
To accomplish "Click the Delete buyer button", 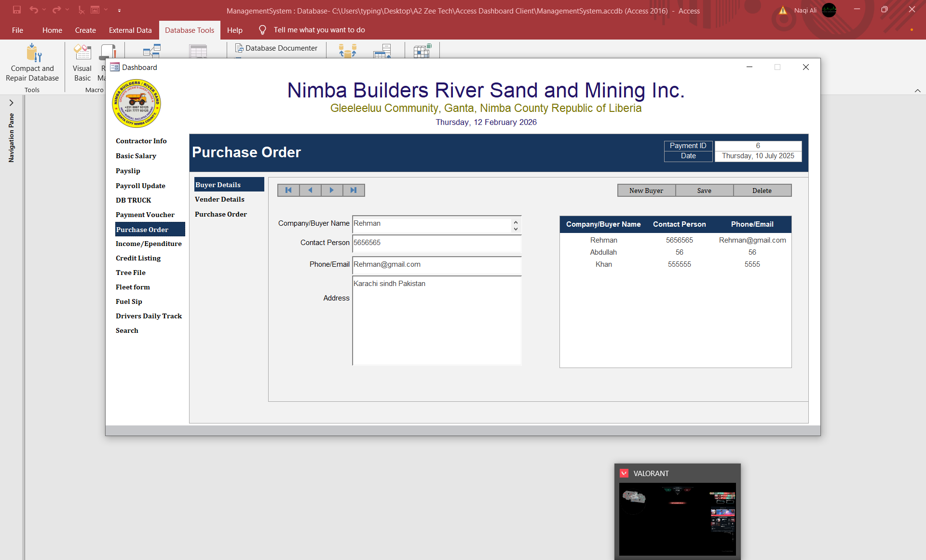I will 762,191.
